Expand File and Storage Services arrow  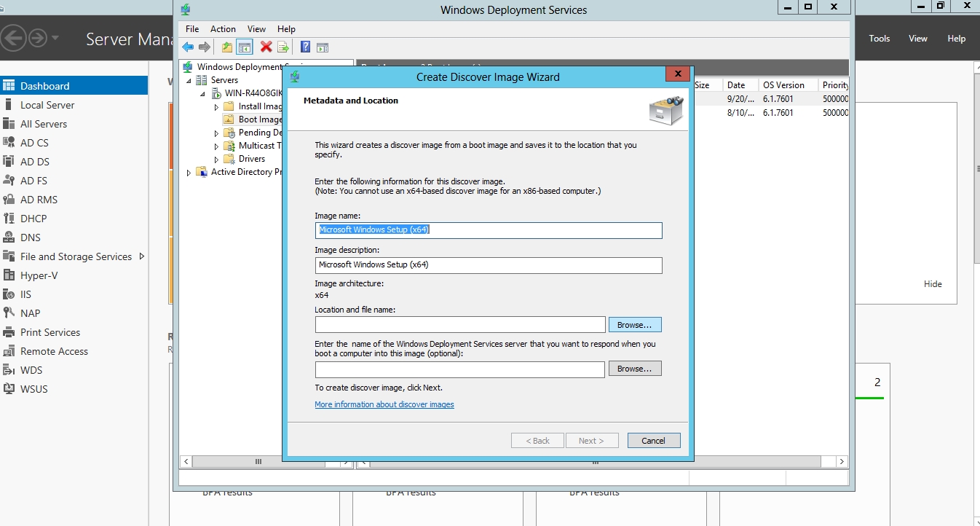[142, 256]
